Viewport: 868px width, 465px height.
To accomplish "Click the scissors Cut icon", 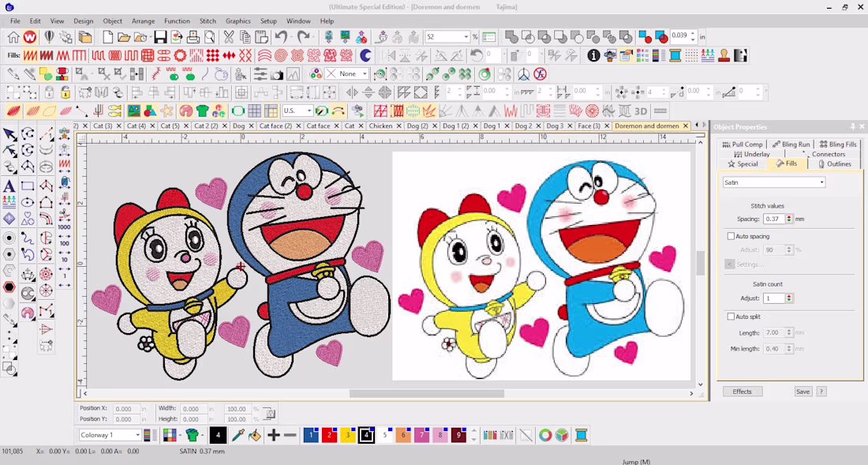I will coord(229,37).
